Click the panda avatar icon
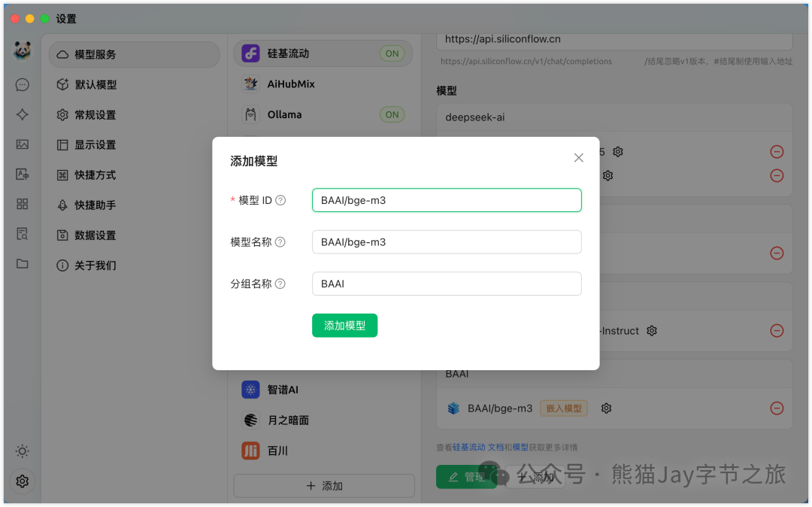The image size is (812, 507). [x=23, y=50]
